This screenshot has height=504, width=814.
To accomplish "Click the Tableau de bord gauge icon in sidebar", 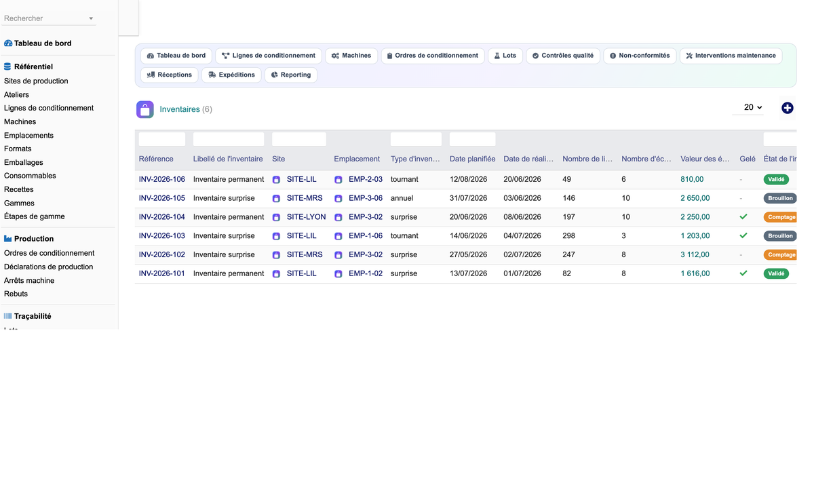I will click(8, 43).
